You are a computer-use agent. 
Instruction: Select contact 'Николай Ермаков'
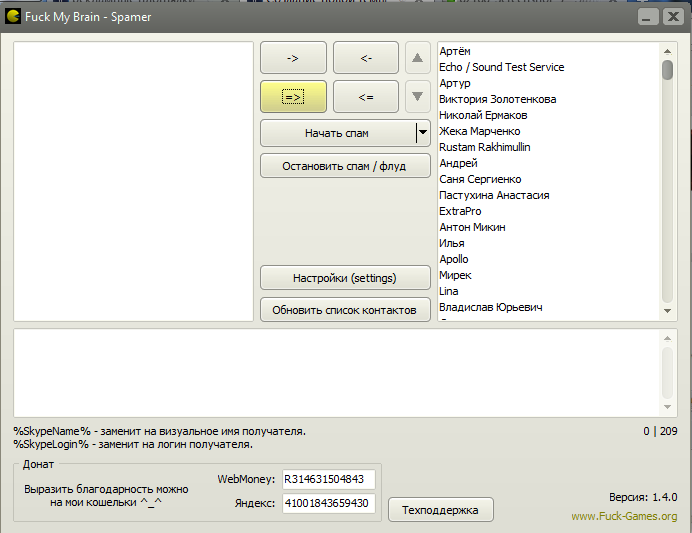(x=483, y=115)
